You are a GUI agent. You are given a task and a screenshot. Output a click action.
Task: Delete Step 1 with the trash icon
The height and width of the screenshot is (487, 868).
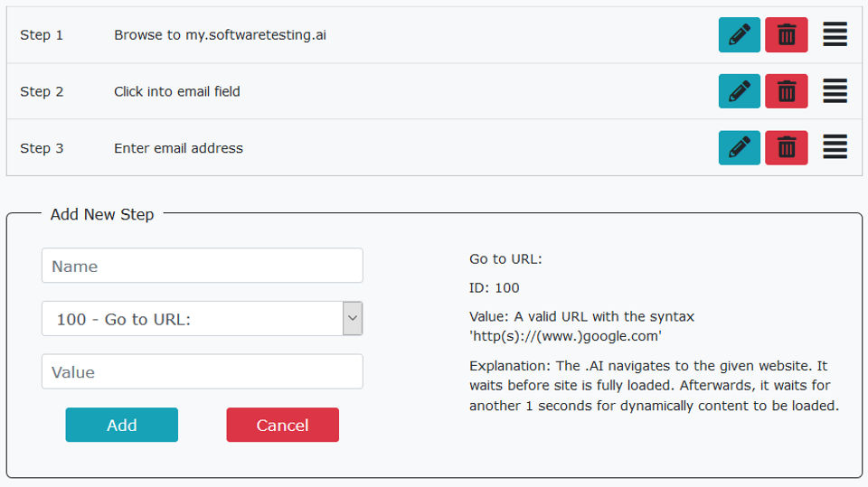(x=786, y=35)
